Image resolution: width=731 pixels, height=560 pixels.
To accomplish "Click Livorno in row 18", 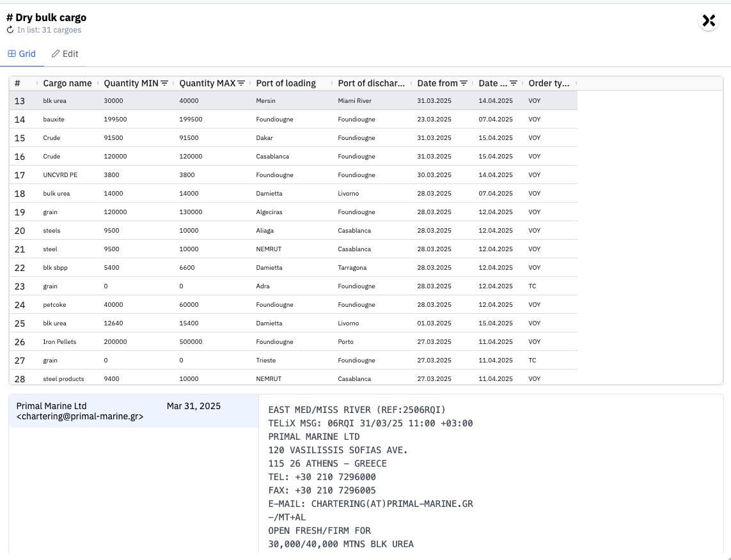I will [349, 193].
